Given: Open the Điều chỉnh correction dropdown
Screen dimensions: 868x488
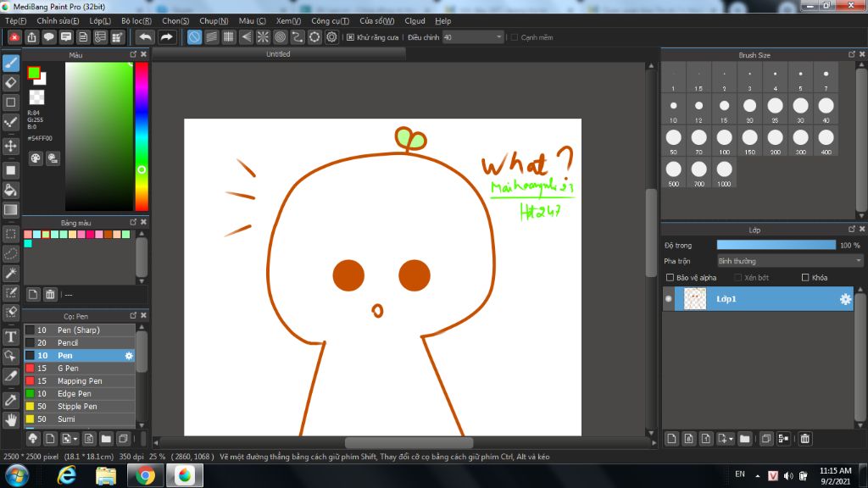Looking at the screenshot, I should point(473,37).
